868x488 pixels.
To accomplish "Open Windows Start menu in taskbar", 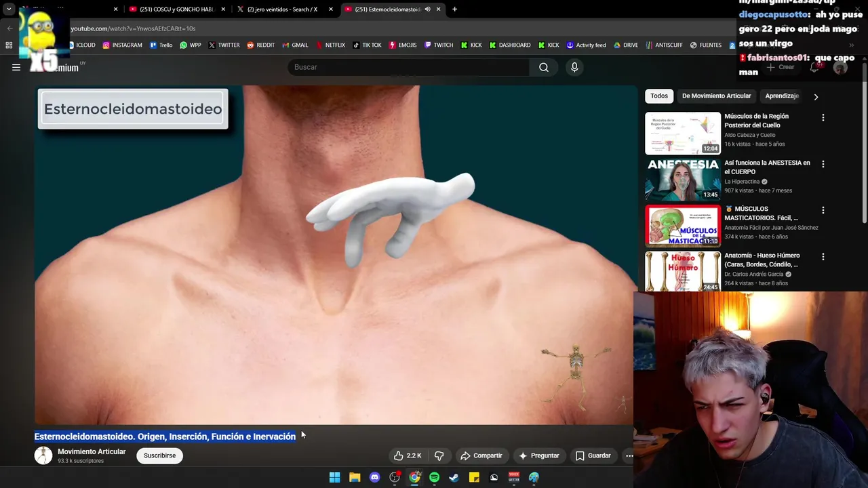I will (x=334, y=477).
